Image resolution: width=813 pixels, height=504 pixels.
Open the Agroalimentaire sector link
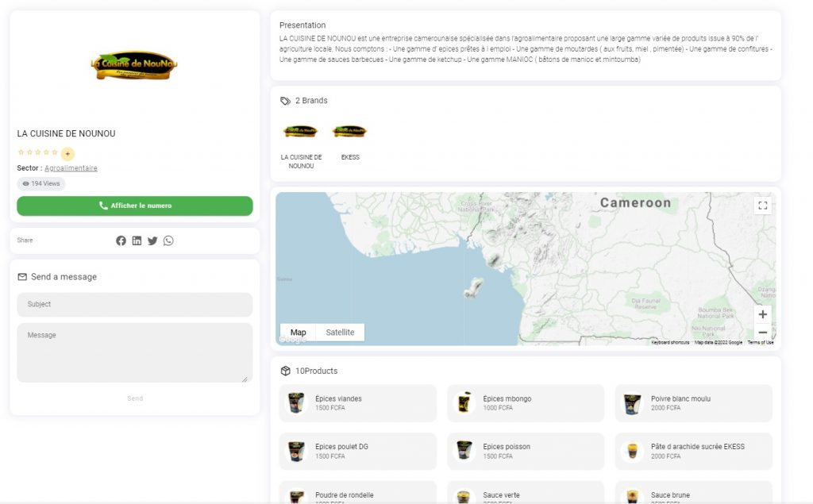click(x=71, y=168)
